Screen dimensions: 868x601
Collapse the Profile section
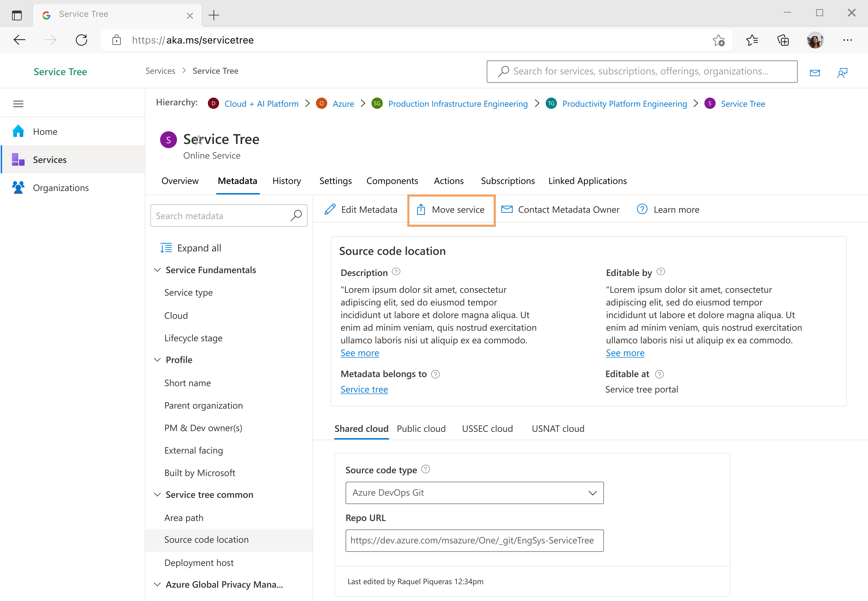pyautogui.click(x=157, y=360)
